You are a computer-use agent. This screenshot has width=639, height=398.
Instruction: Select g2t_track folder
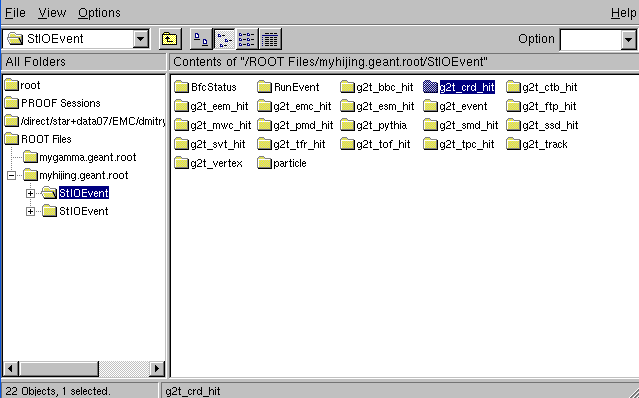pos(537,144)
